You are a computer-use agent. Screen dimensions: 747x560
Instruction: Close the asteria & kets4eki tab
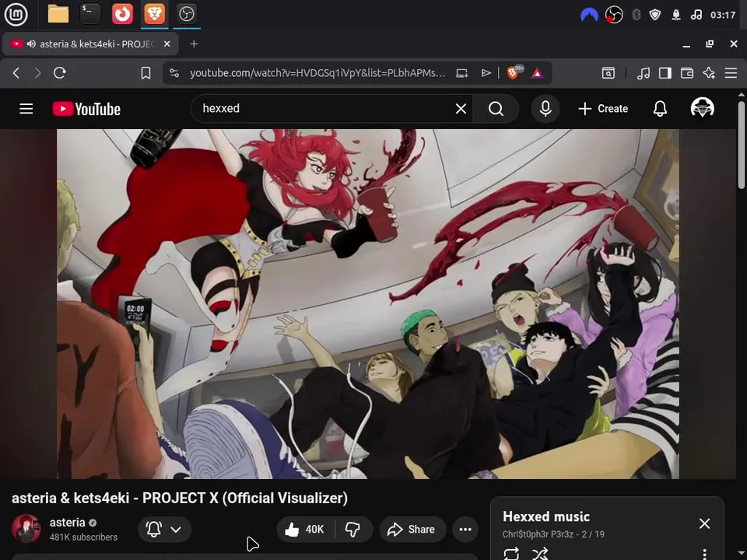167,44
